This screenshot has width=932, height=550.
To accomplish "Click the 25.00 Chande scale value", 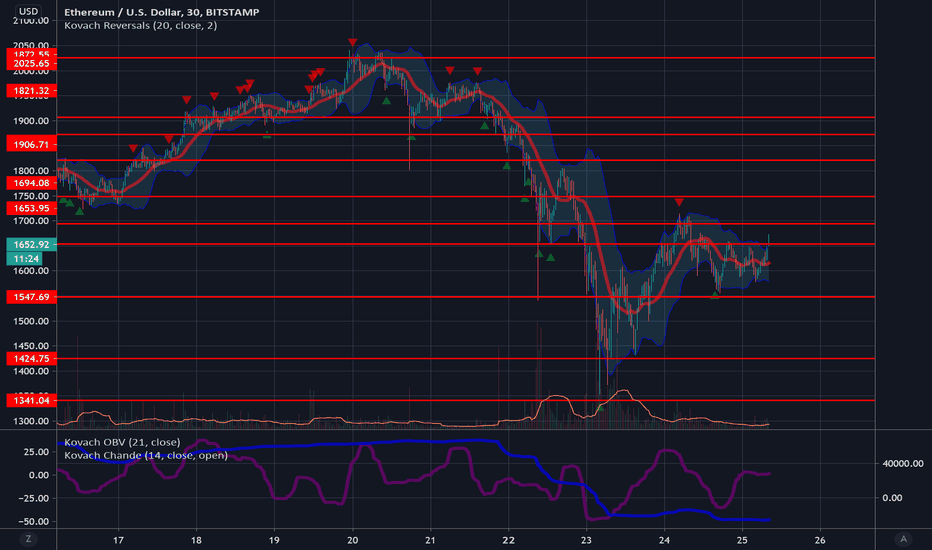I will (36, 451).
